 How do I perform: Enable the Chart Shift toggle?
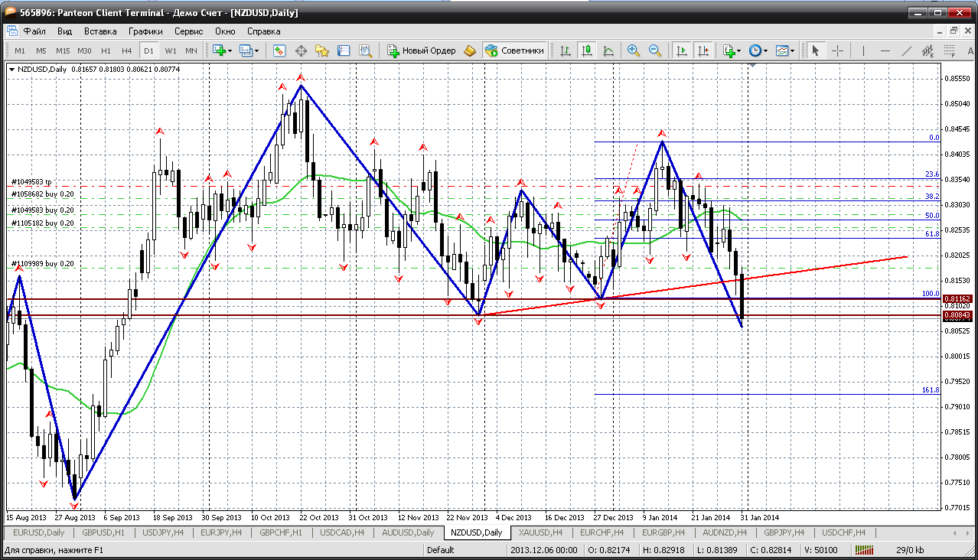[x=703, y=50]
